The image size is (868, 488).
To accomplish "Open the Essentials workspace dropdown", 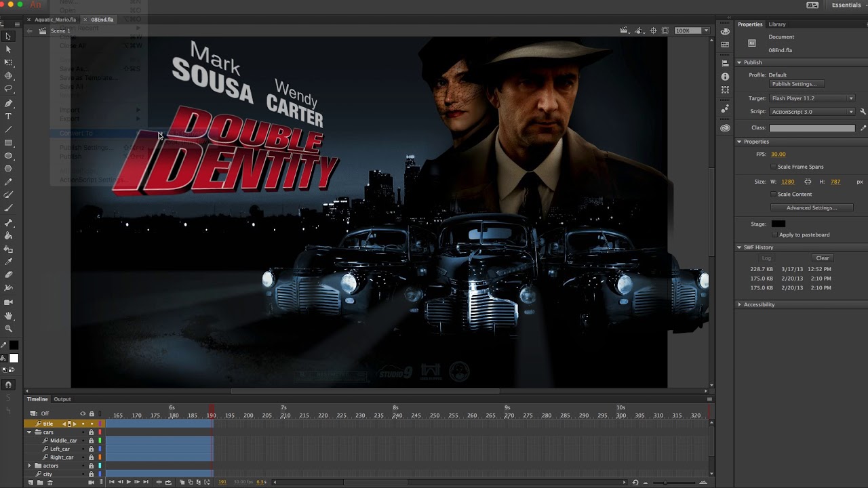I will tap(849, 5).
